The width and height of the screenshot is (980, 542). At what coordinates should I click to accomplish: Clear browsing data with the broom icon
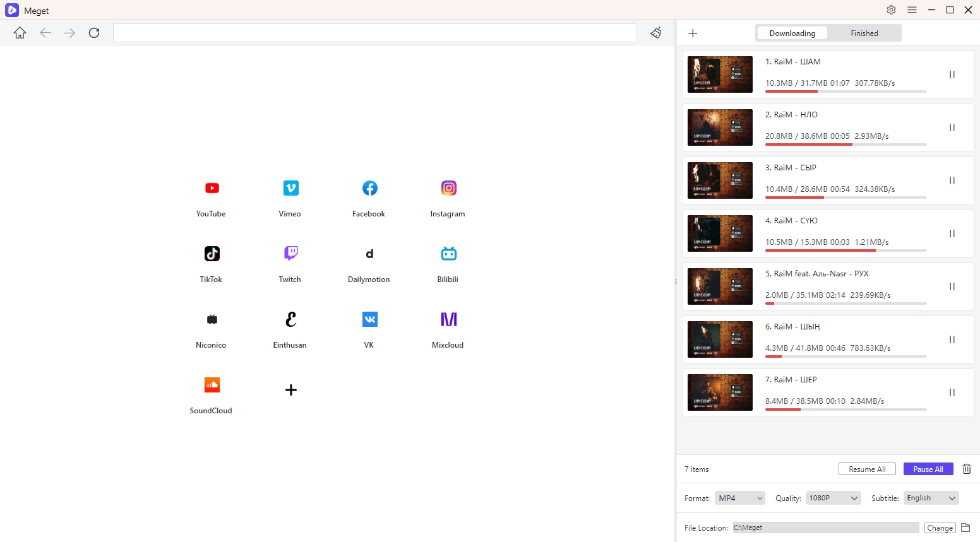(656, 33)
